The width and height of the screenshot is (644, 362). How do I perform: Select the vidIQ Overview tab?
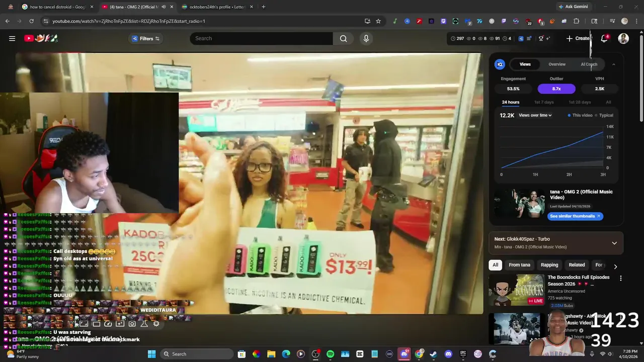coord(557,64)
